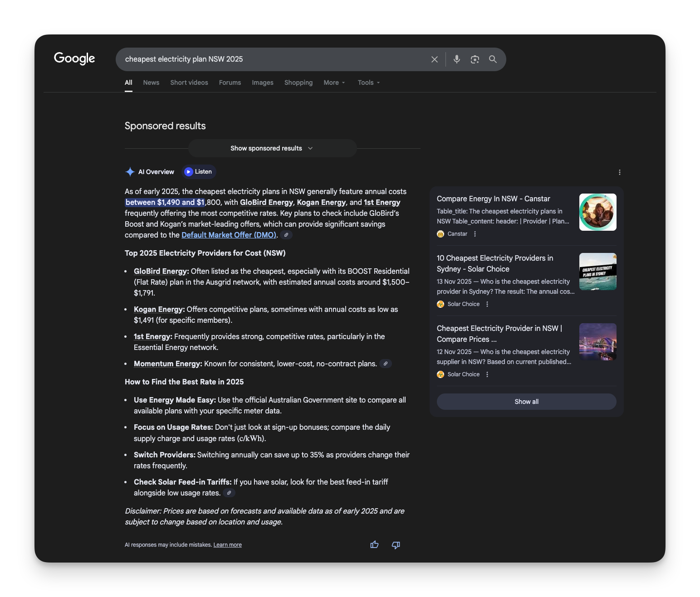Expand Show sponsored results
Viewport: 700px width, 597px height.
[x=272, y=148]
